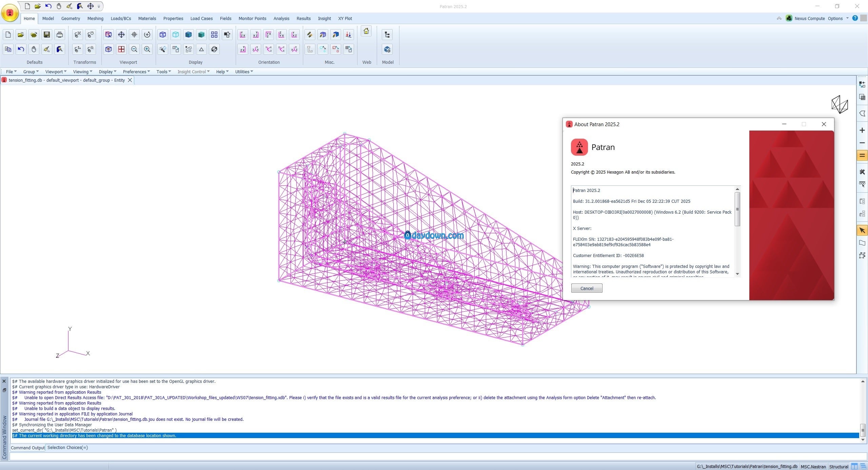Select the wireframe display cube icon
Viewport: 868px width, 470px height.
pyautogui.click(x=163, y=35)
